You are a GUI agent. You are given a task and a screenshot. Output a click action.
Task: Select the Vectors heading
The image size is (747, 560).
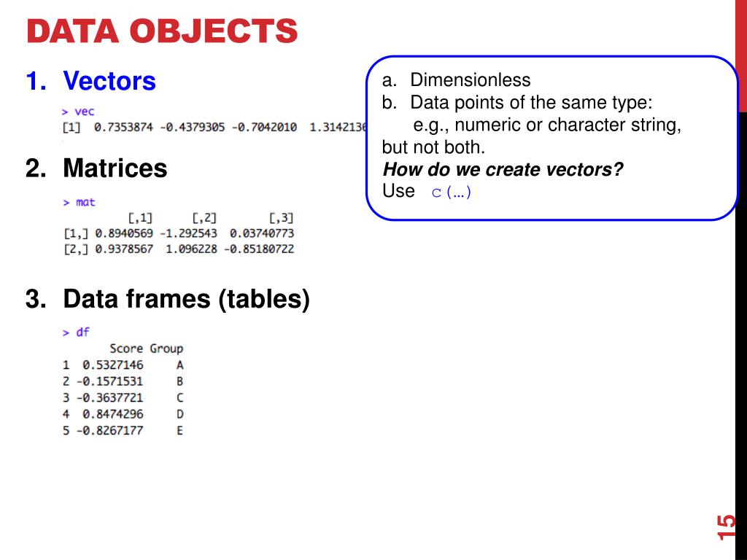pos(109,80)
